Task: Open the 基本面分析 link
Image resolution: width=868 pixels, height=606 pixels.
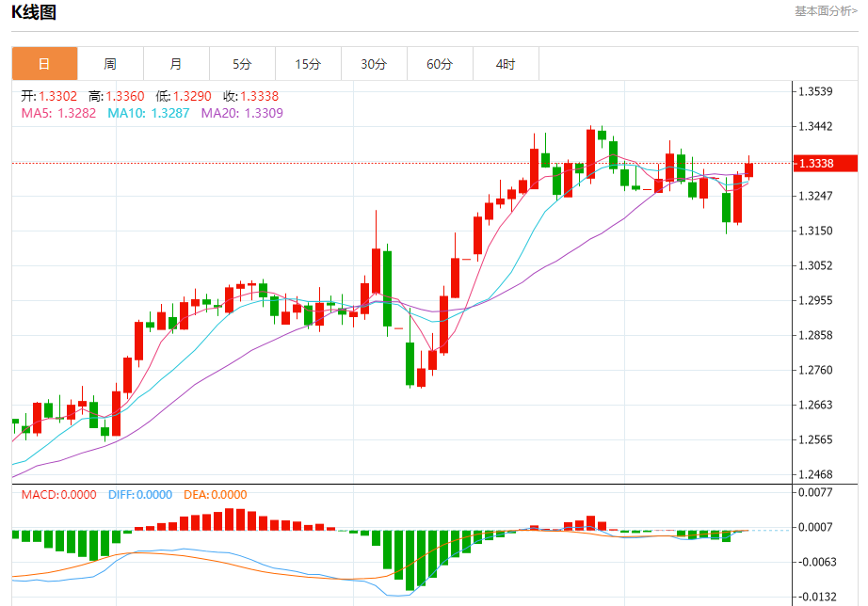Action: tap(826, 11)
